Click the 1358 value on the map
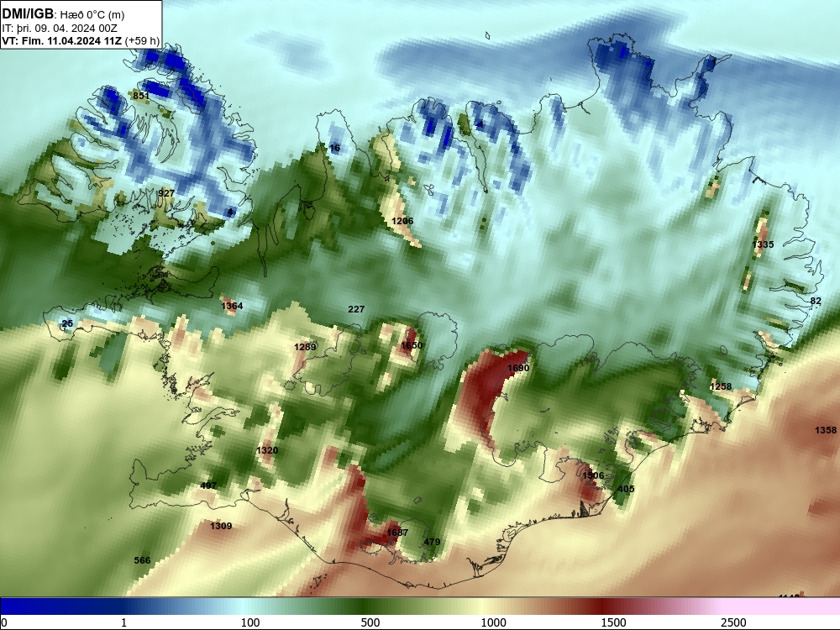Screen dimensions: 840x630 click(x=826, y=430)
